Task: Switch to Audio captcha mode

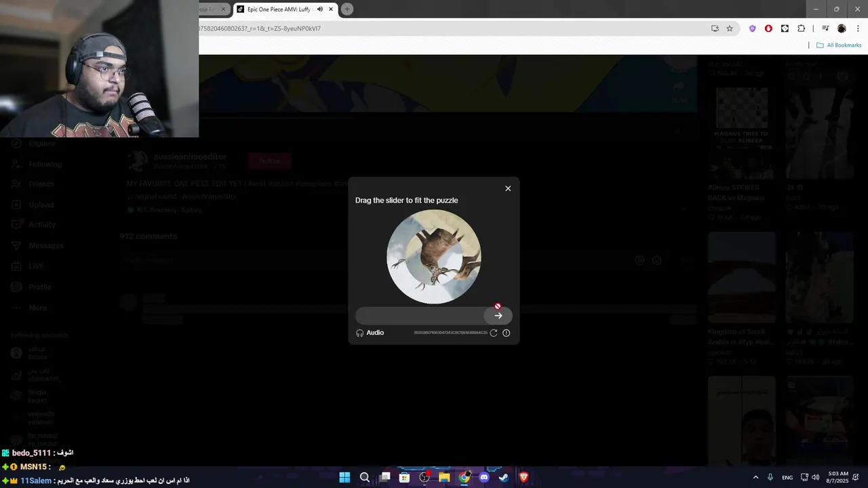Action: click(x=370, y=333)
